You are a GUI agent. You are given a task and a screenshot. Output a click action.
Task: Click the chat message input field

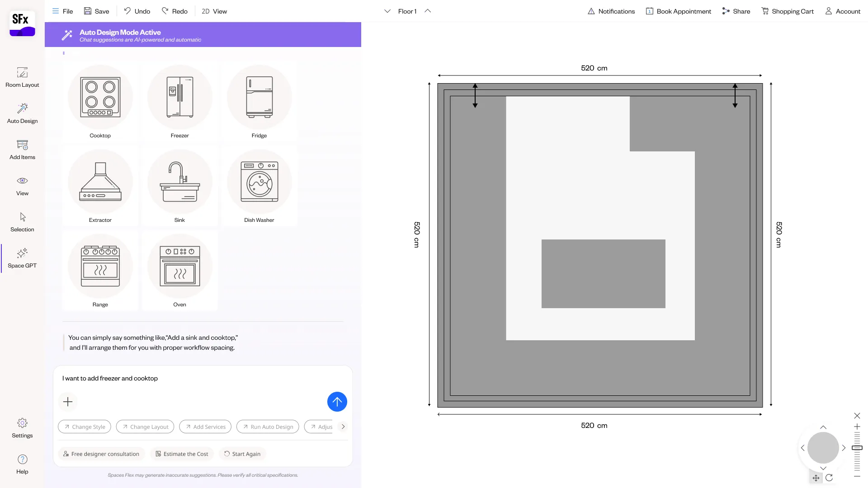point(203,379)
